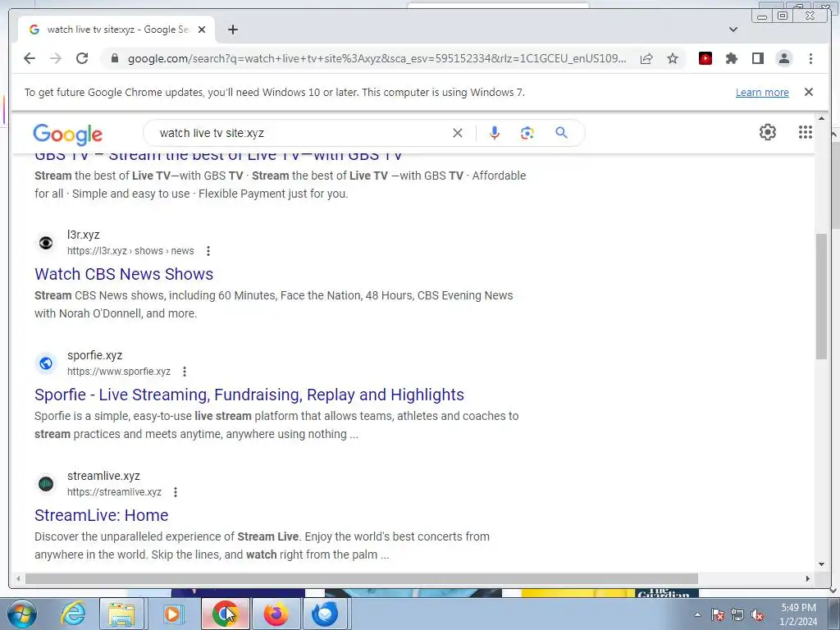
Task: Close the Google Search tab
Action: pos(202,30)
